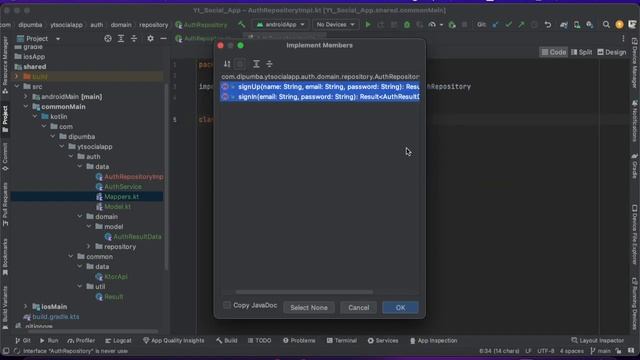This screenshot has height=360, width=640.
Task: Expand the iosMain folder
Action: point(26,307)
